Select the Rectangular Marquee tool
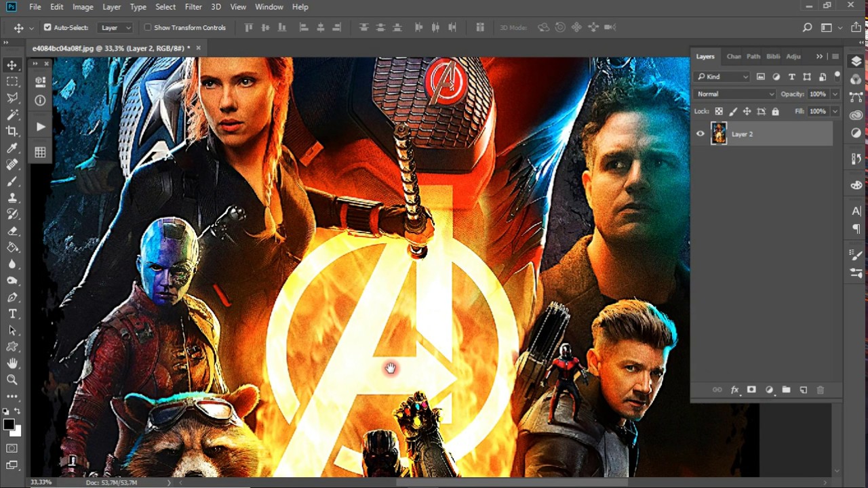868x488 pixels. pyautogui.click(x=12, y=81)
